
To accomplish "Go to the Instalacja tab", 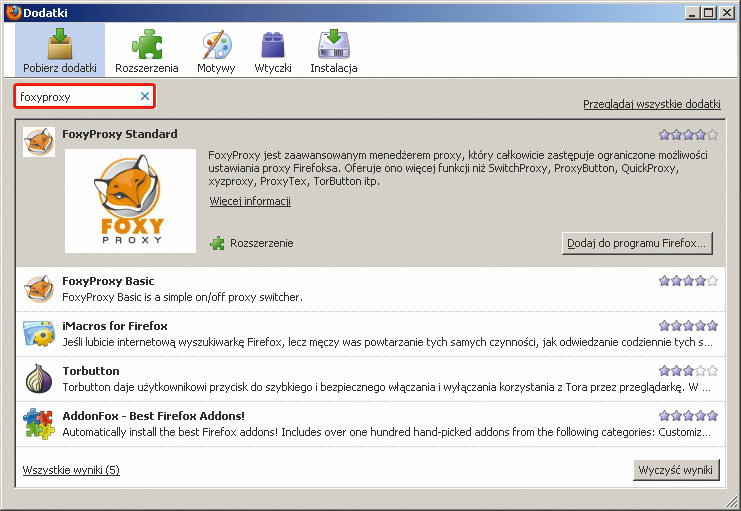I will [x=333, y=51].
